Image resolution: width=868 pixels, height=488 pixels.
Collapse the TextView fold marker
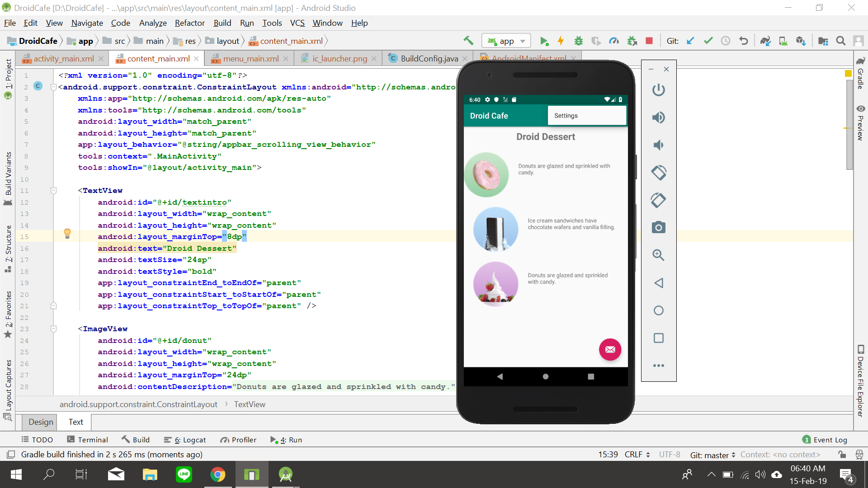pos(53,191)
